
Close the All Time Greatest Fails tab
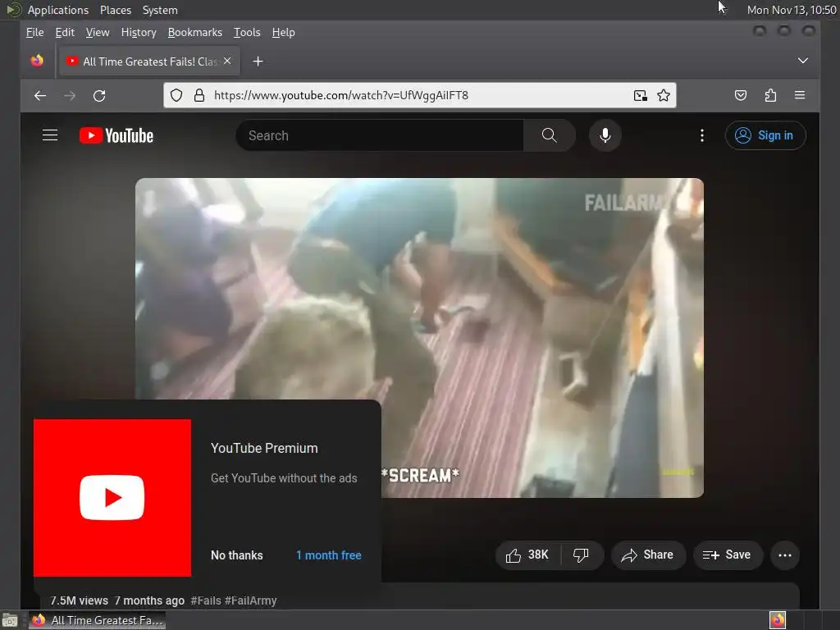tap(227, 61)
